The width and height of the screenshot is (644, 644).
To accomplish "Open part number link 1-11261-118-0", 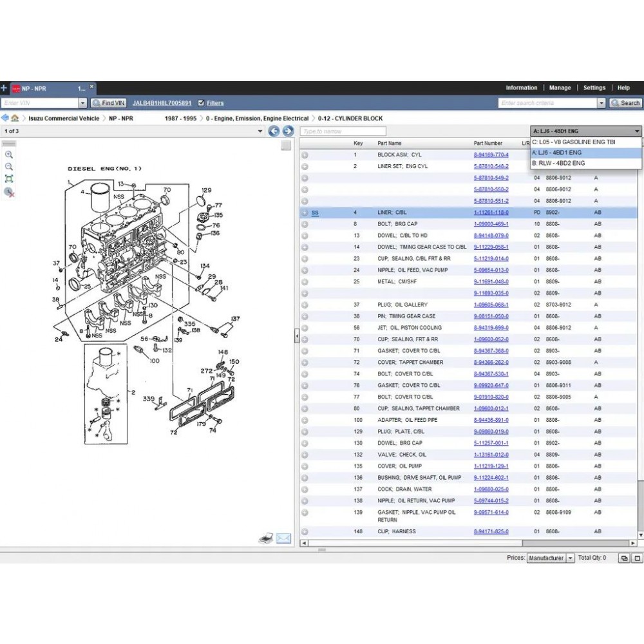I will click(x=491, y=213).
